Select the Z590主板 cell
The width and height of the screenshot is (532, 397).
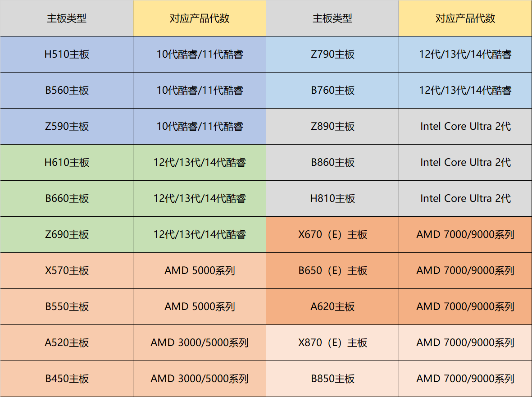(67, 126)
